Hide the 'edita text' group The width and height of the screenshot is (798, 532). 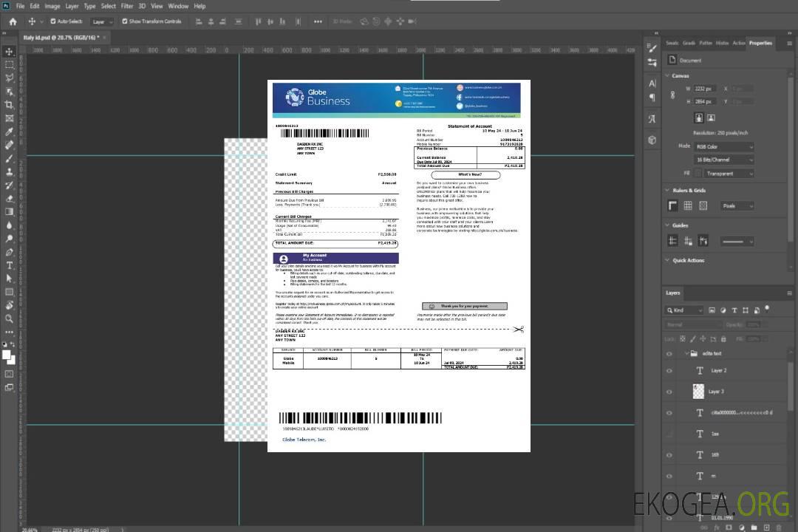coord(669,353)
